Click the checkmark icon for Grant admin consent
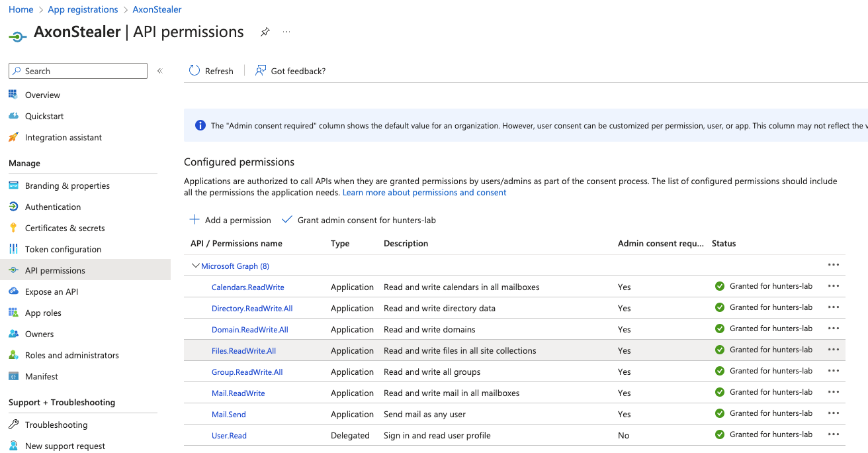Image resolution: width=868 pixels, height=453 pixels. click(287, 219)
